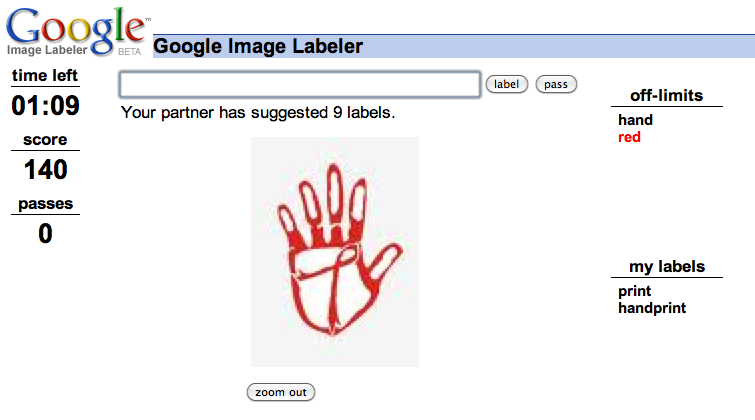Click the "print" entry under my labels
This screenshot has width=755, height=420.
click(x=634, y=291)
